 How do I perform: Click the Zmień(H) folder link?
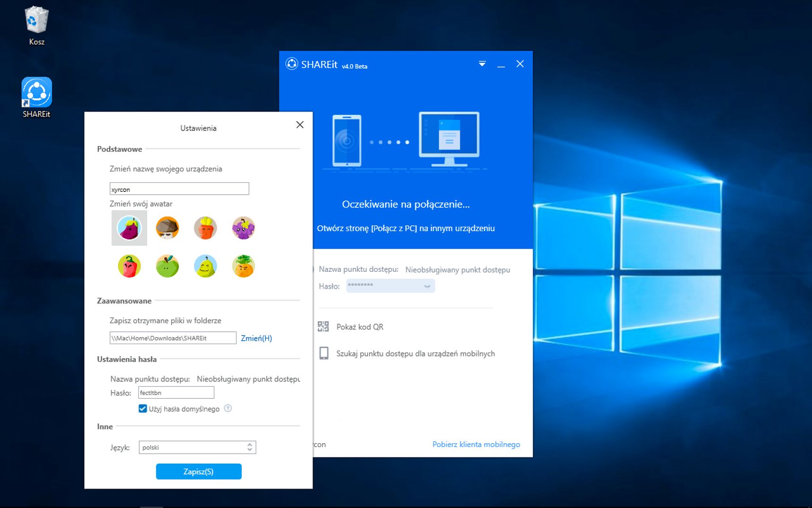click(256, 338)
